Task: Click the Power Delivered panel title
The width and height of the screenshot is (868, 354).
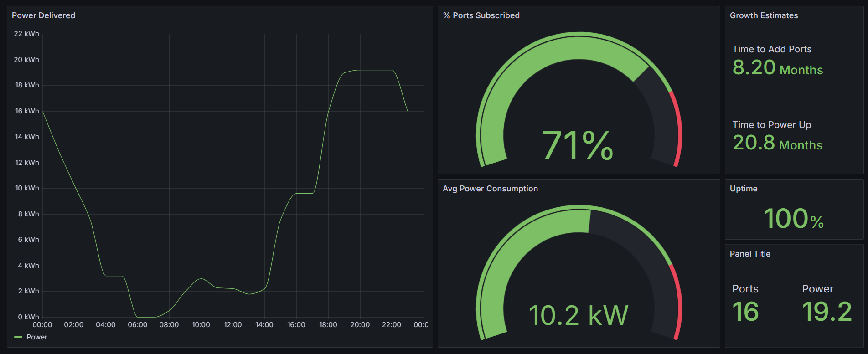Action: [43, 15]
